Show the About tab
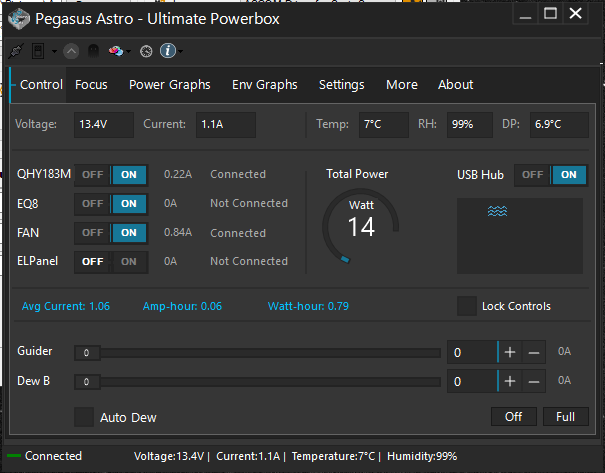 click(x=455, y=84)
